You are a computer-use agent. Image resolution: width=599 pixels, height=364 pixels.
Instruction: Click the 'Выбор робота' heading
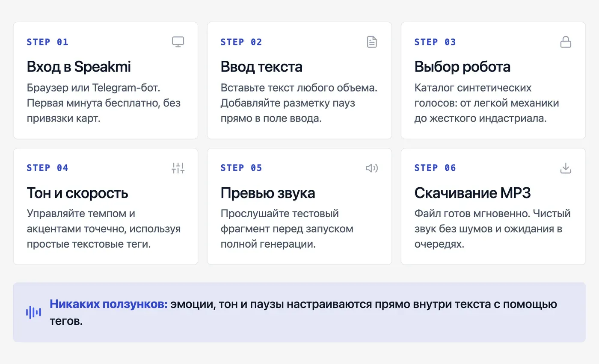pyautogui.click(x=463, y=67)
